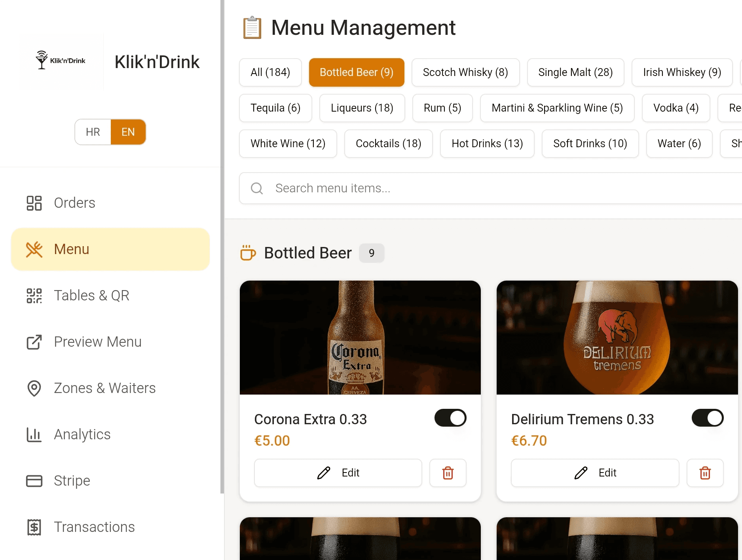
Task: Click the Search menu items field
Action: pos(491,188)
